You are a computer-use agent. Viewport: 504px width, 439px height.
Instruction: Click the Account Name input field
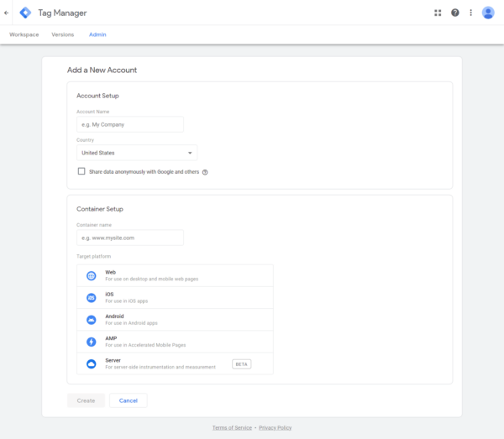[x=130, y=124]
